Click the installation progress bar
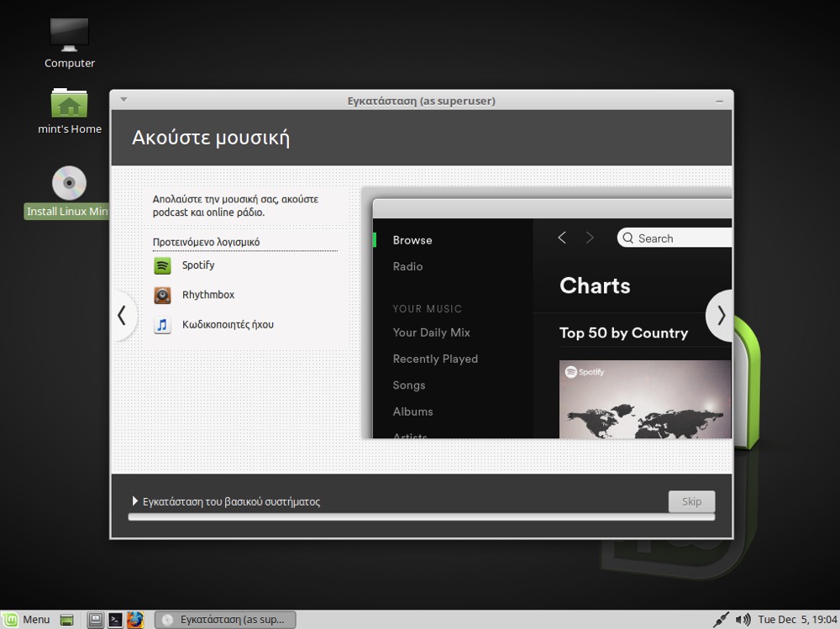Screen dimensions: 840x629 coord(421,517)
